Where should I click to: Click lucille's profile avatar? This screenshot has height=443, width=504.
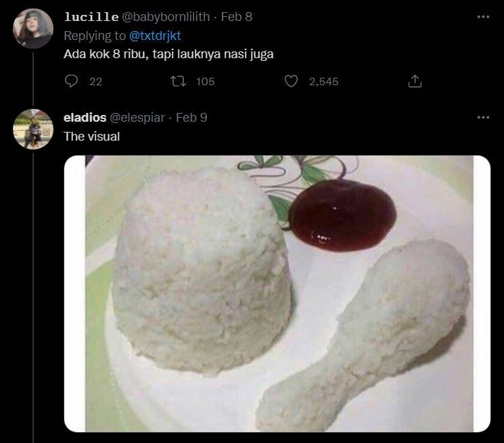pos(32,28)
